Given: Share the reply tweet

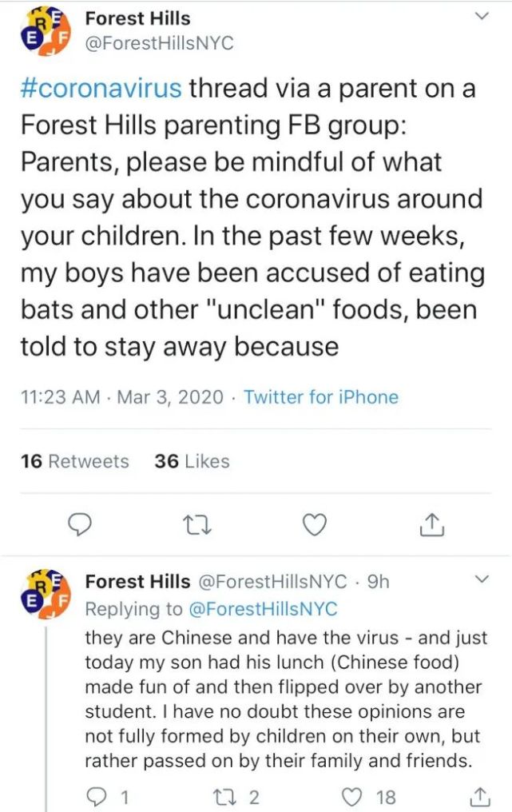Looking at the screenshot, I should pos(480,795).
